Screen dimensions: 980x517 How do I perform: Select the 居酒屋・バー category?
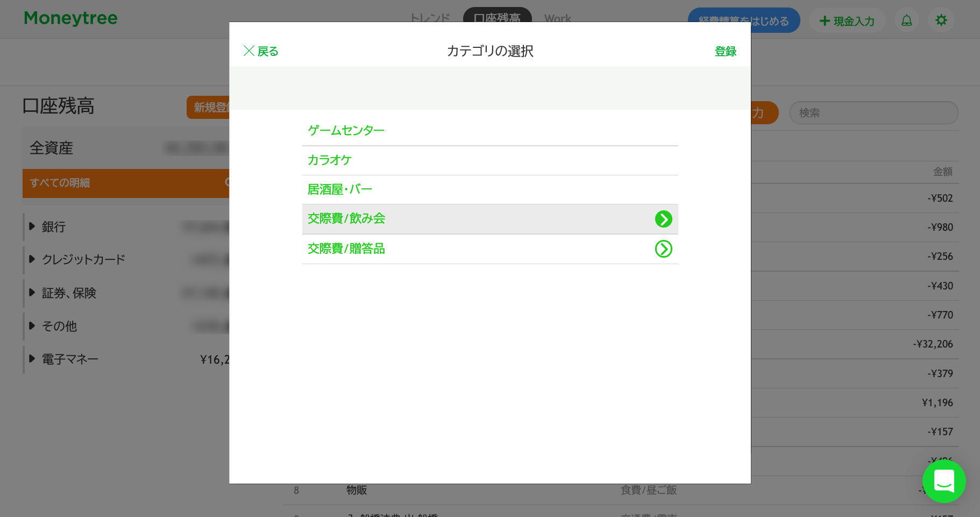490,189
